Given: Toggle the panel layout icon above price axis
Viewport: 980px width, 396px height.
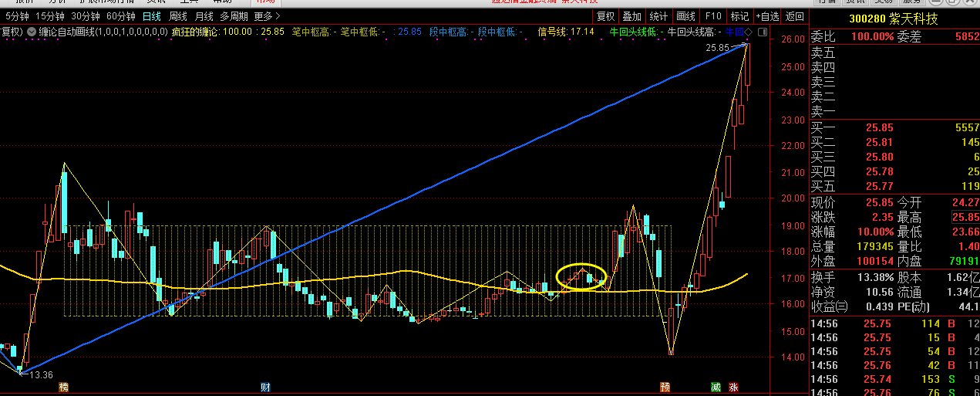Looking at the screenshot, I should (763, 32).
